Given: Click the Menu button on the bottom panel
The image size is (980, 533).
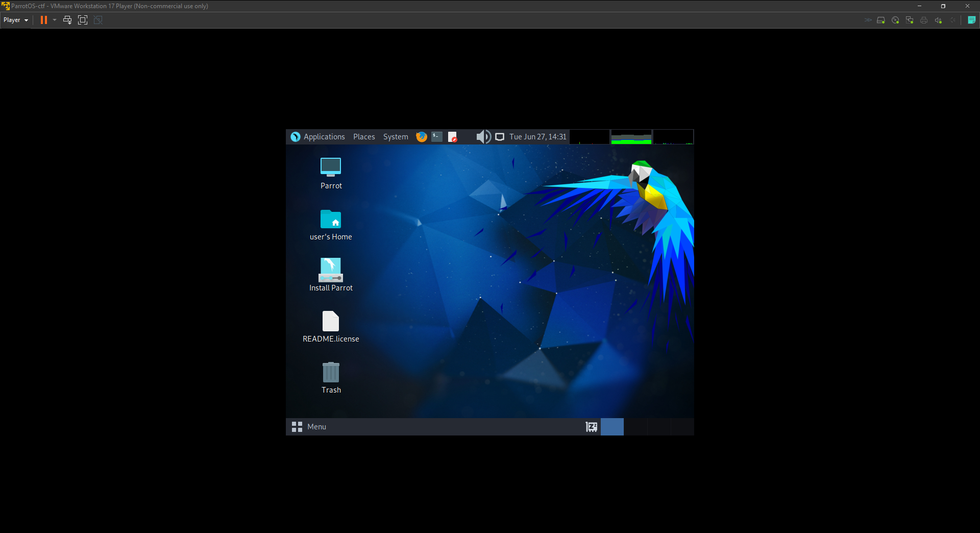Looking at the screenshot, I should coord(310,427).
